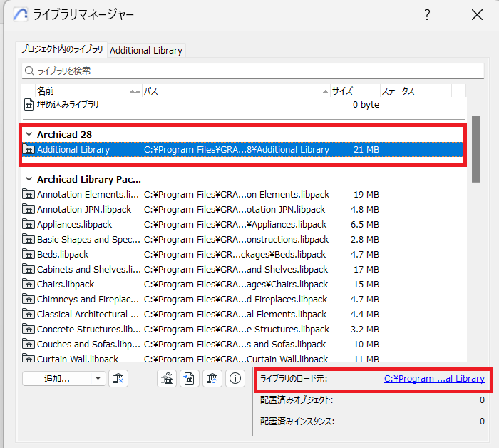Click the Couches and Sofas folder icon
The height and width of the screenshot is (448, 499).
pyautogui.click(x=29, y=344)
